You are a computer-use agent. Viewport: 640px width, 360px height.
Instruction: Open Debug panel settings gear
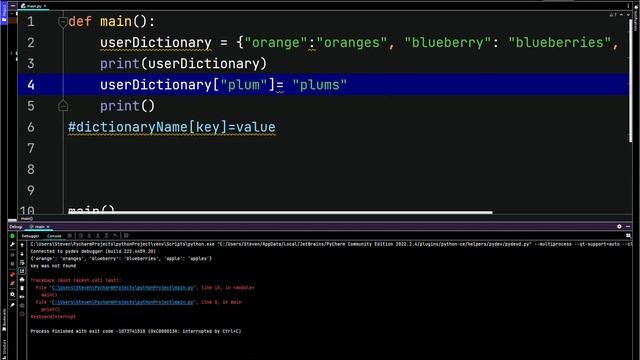pyautogui.click(x=619, y=227)
